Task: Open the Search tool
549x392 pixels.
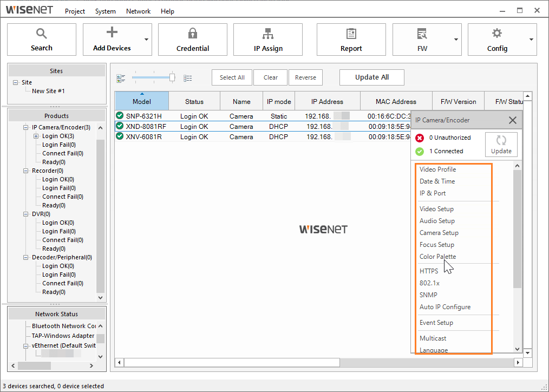Action: click(x=41, y=39)
